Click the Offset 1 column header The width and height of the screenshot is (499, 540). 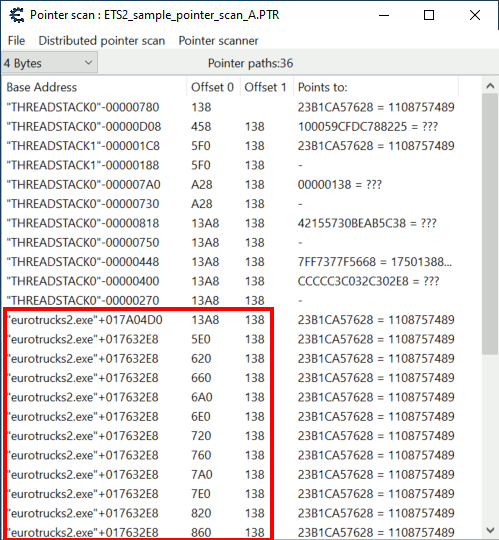267,87
